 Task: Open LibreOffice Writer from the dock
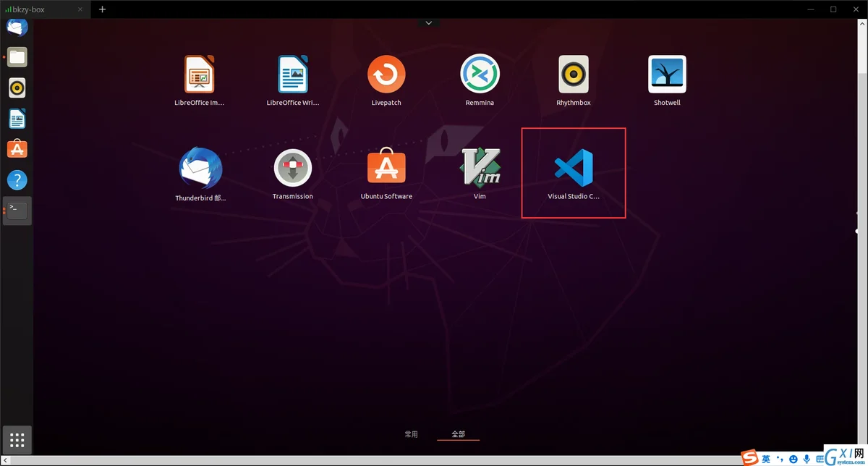click(17, 118)
